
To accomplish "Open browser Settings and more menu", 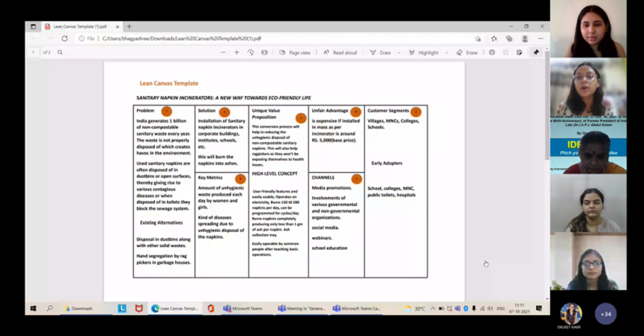I will point(540,39).
